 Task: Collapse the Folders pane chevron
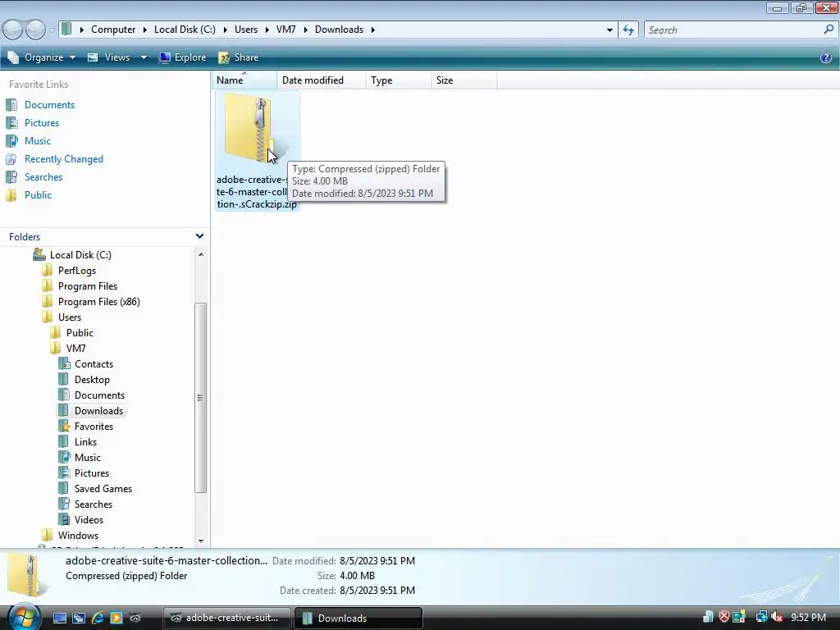[x=199, y=236]
